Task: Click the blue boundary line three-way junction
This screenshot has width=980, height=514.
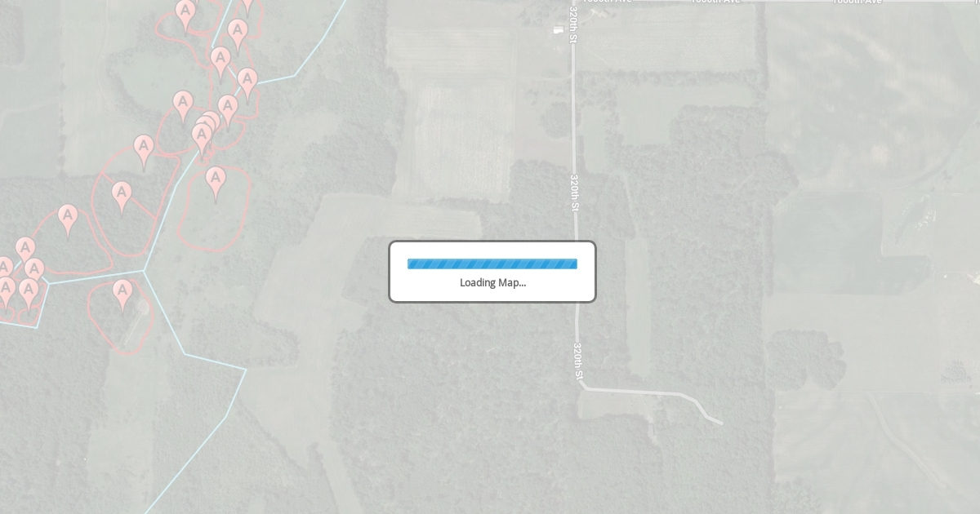Action: (145, 271)
